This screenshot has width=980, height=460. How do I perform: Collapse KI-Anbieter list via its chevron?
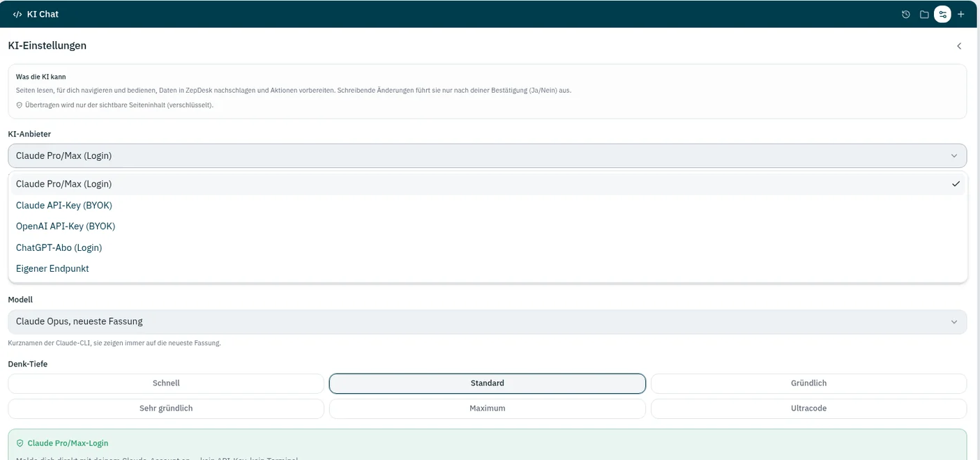point(954,156)
